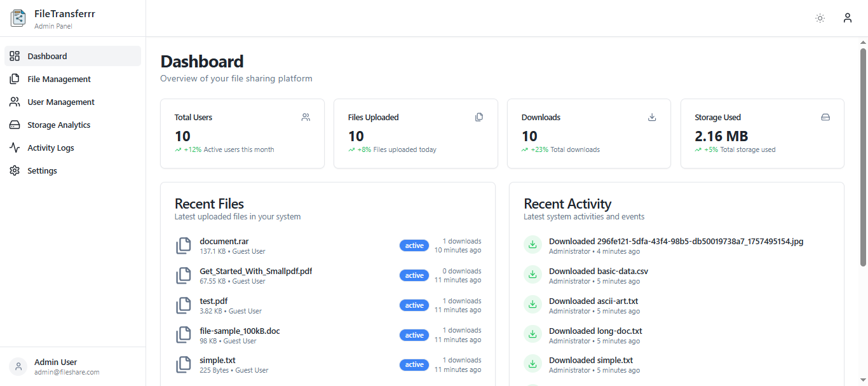Click the Downloaded long-doc.txt activity entry
Screen dimensions: 868x386
[595, 331]
